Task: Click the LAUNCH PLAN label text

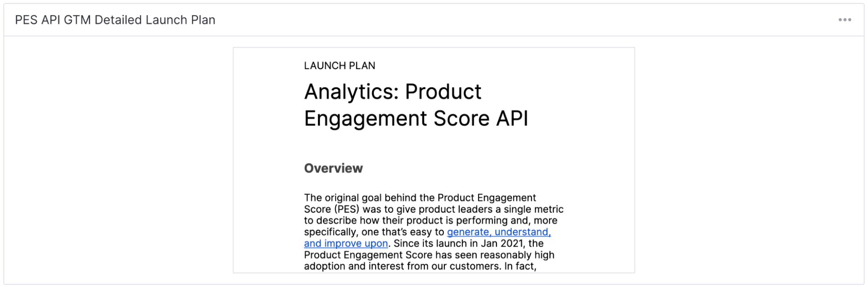Action: tap(340, 66)
